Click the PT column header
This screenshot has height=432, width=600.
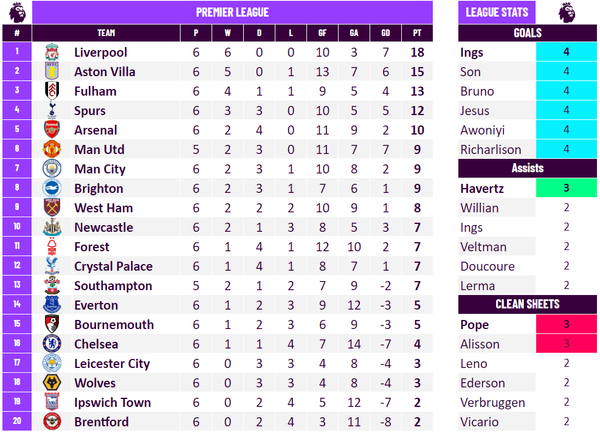[417, 33]
